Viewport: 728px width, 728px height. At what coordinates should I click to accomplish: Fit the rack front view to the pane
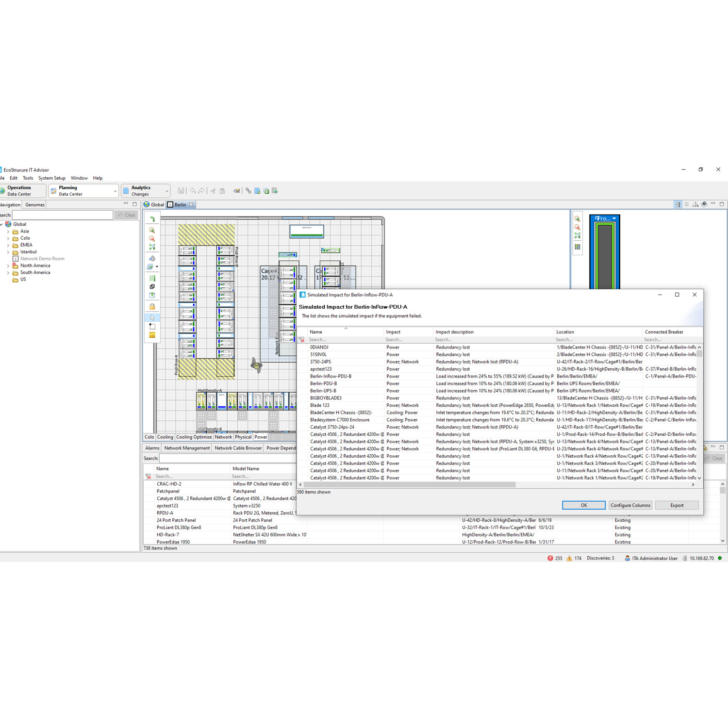[577, 235]
